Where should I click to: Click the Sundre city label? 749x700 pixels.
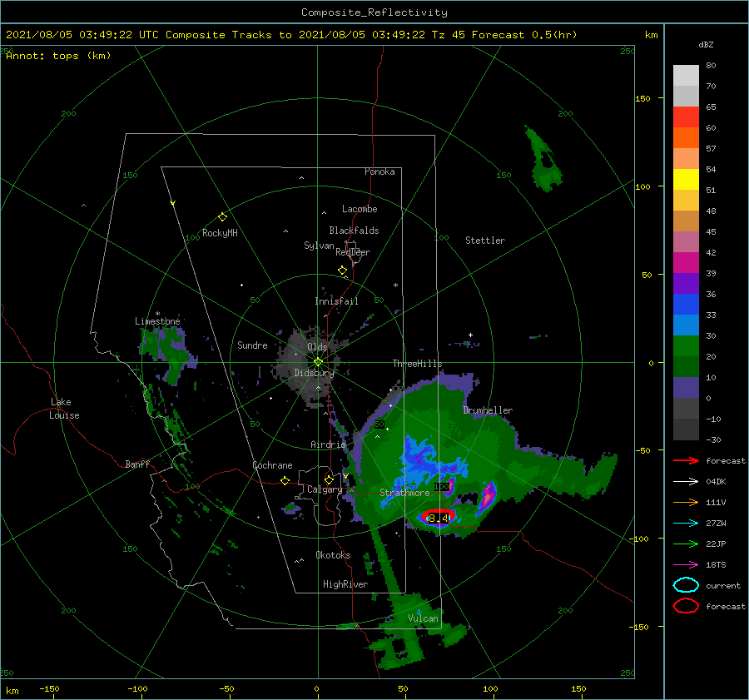[x=252, y=345]
